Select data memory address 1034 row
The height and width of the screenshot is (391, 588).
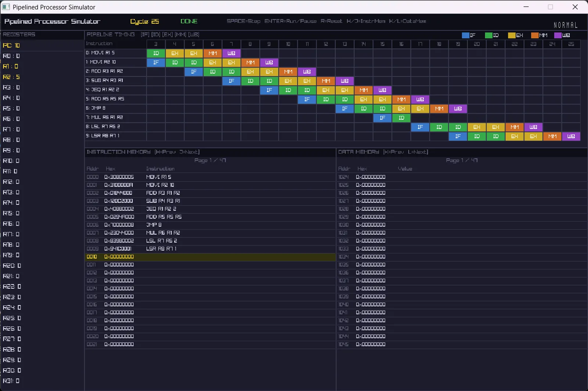pyautogui.click(x=462, y=257)
